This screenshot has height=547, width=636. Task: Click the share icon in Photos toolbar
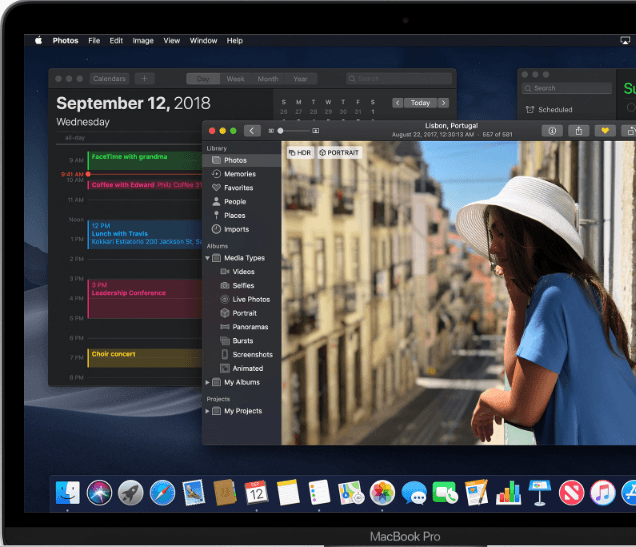(x=578, y=130)
